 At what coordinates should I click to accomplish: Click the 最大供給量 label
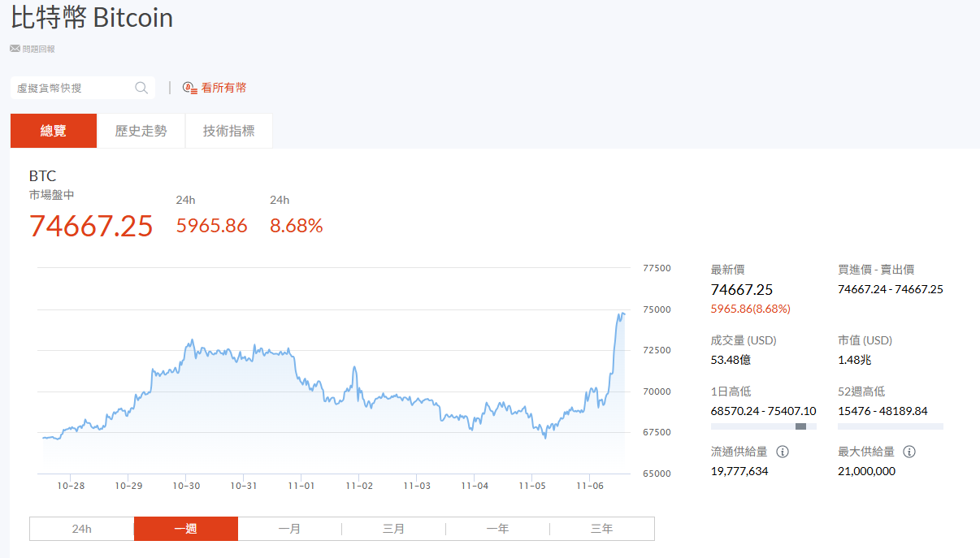tap(866, 452)
